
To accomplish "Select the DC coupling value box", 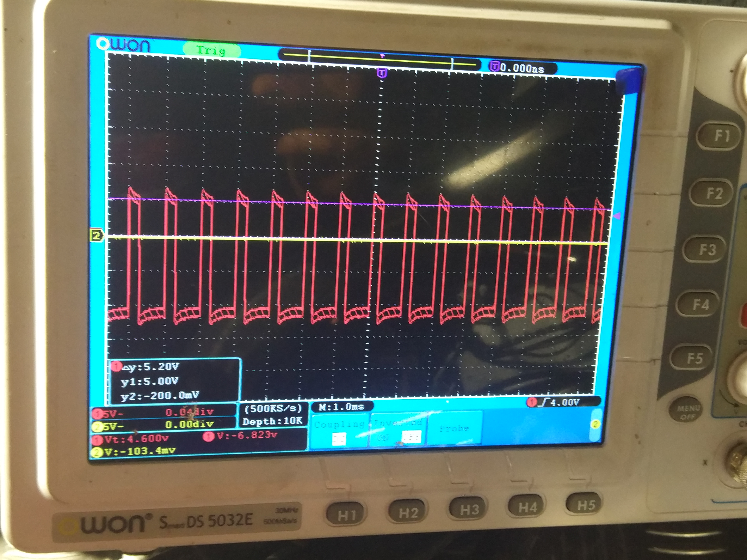I will [x=339, y=439].
